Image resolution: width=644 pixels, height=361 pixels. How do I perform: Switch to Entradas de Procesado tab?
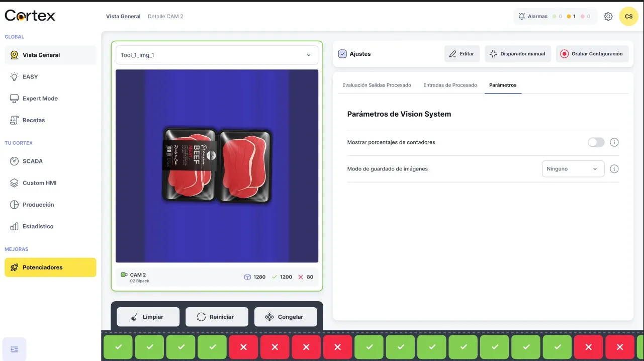[450, 85]
